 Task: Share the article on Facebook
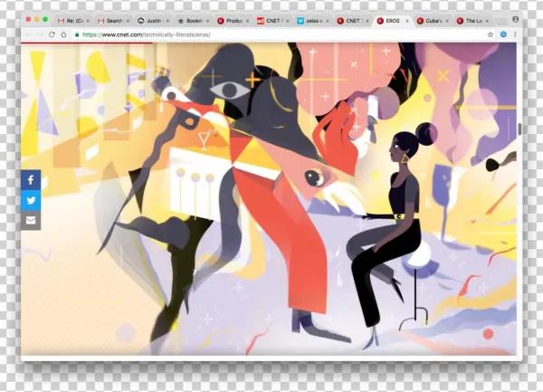[x=31, y=180]
